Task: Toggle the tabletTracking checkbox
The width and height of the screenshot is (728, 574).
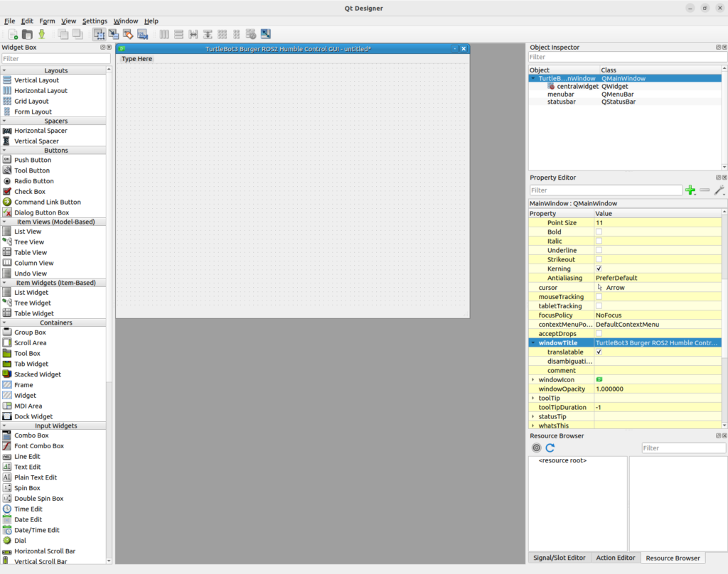Action: click(599, 305)
